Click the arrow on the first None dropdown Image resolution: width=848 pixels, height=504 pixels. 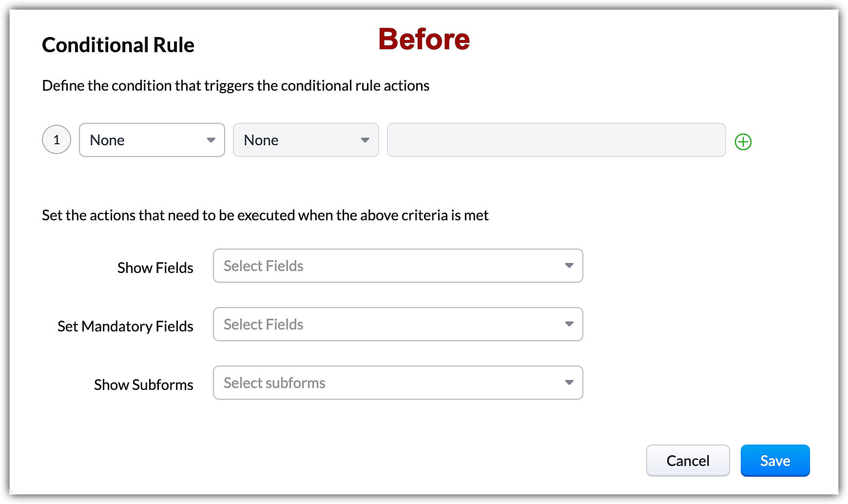point(211,140)
